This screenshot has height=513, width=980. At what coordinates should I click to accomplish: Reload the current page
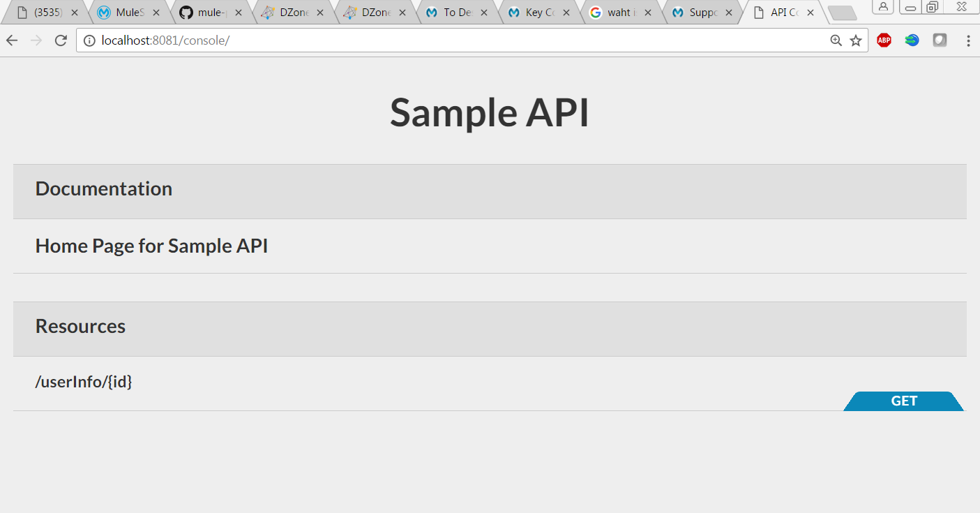pos(61,40)
